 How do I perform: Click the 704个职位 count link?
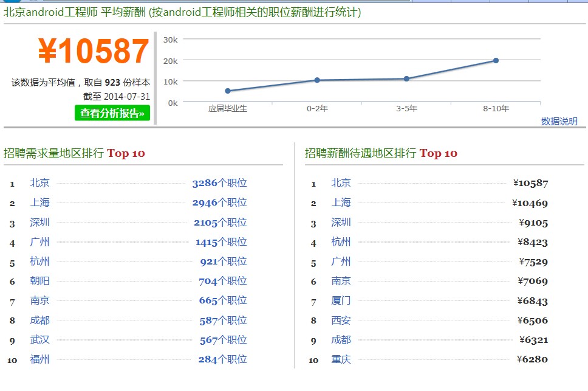tap(223, 281)
